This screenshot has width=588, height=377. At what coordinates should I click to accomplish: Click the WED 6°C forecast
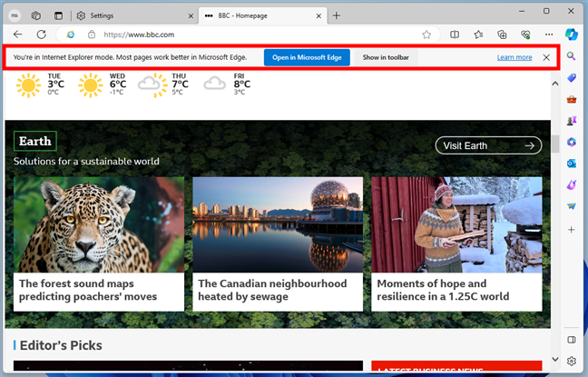coord(103,84)
